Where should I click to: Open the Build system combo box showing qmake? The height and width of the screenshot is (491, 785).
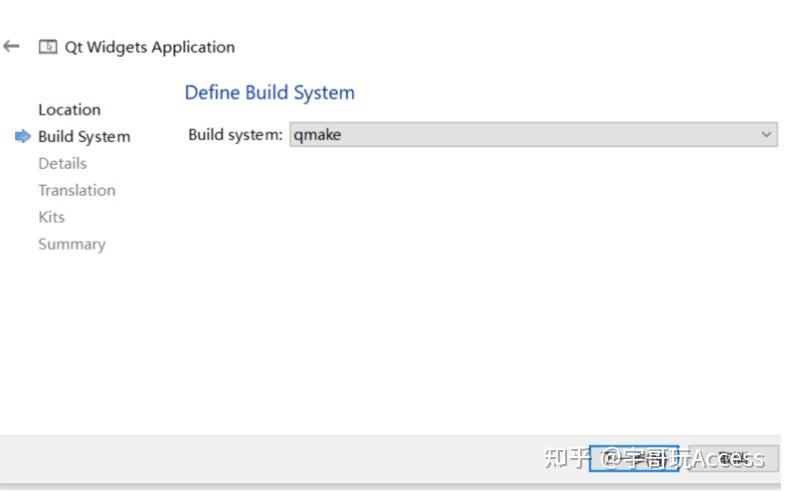[x=532, y=135]
